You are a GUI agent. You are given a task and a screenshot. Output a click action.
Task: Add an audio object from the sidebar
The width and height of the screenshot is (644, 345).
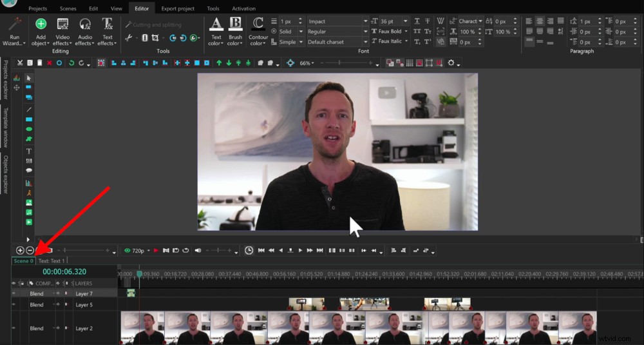point(29,213)
